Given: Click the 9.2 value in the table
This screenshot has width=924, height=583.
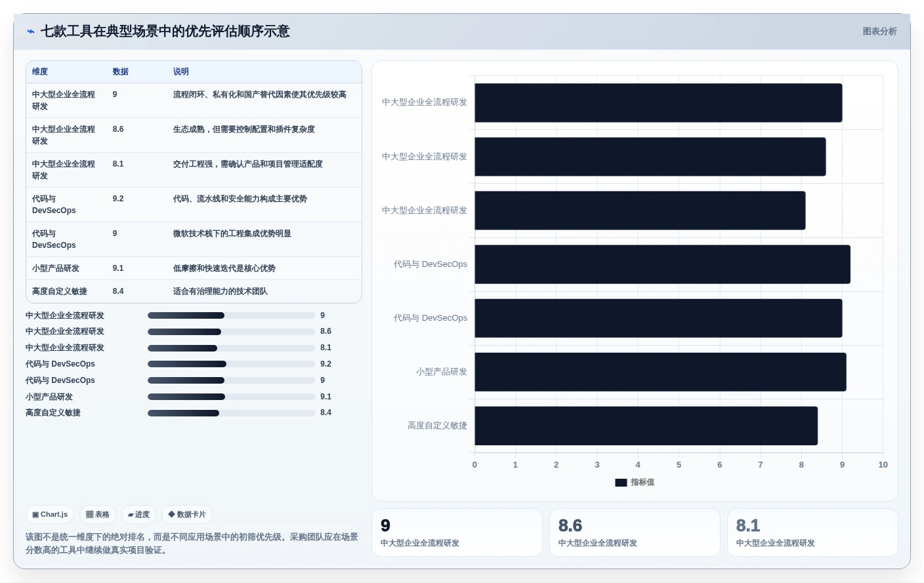Looking at the screenshot, I should click(118, 199).
